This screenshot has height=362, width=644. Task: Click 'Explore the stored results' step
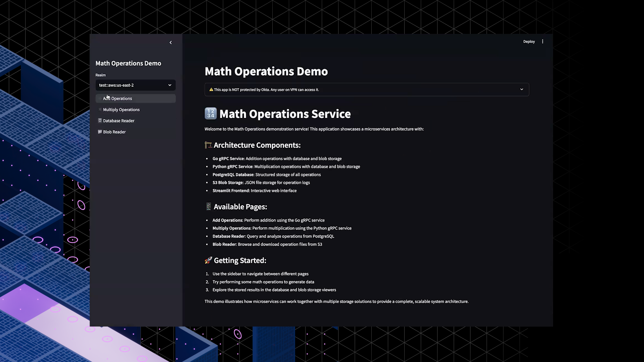[x=274, y=290]
